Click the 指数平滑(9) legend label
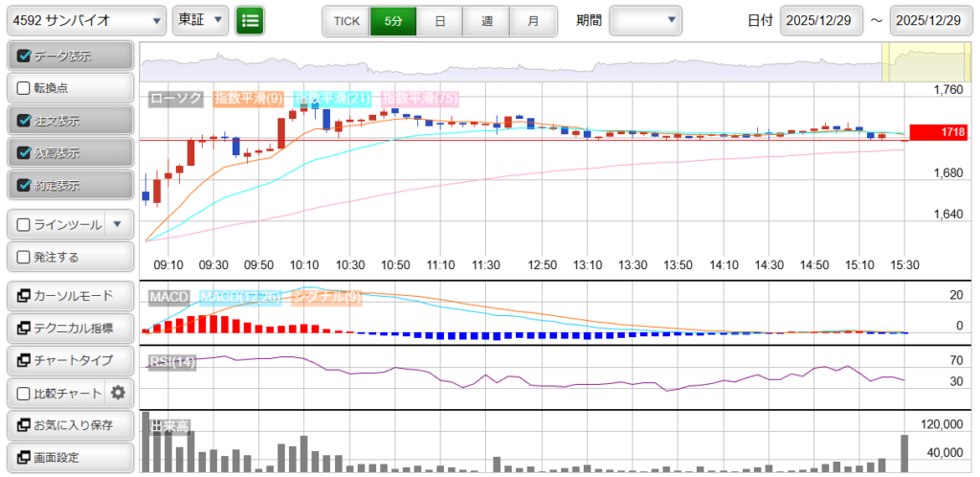Image resolution: width=980 pixels, height=477 pixels. [x=248, y=98]
